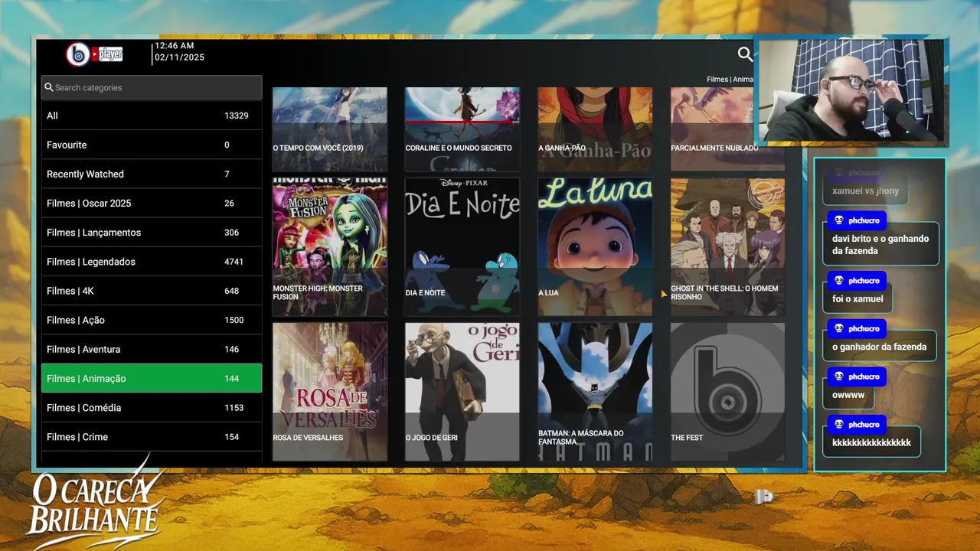Select Filmes | Crime category
This screenshot has height=551, width=980.
[x=152, y=437]
